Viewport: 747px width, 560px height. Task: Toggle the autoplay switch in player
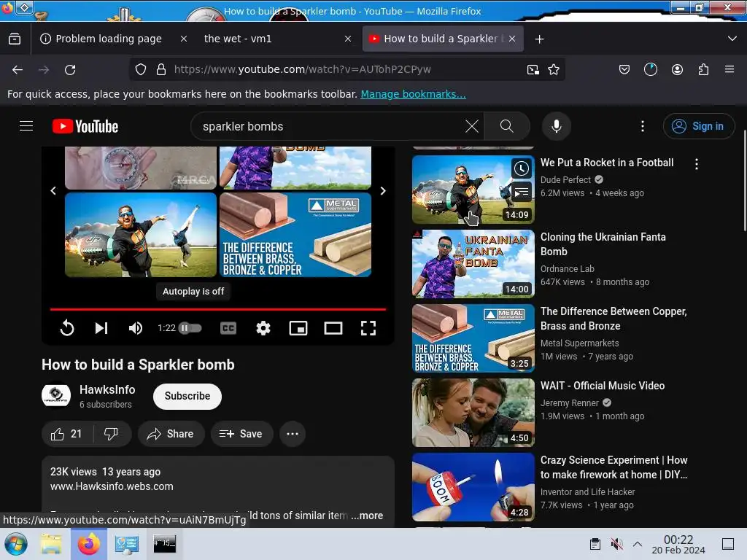[x=190, y=328]
